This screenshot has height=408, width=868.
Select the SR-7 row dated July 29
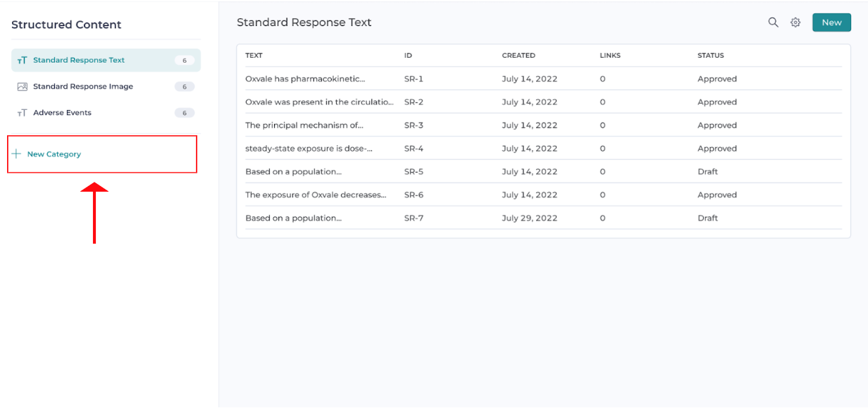293,218
